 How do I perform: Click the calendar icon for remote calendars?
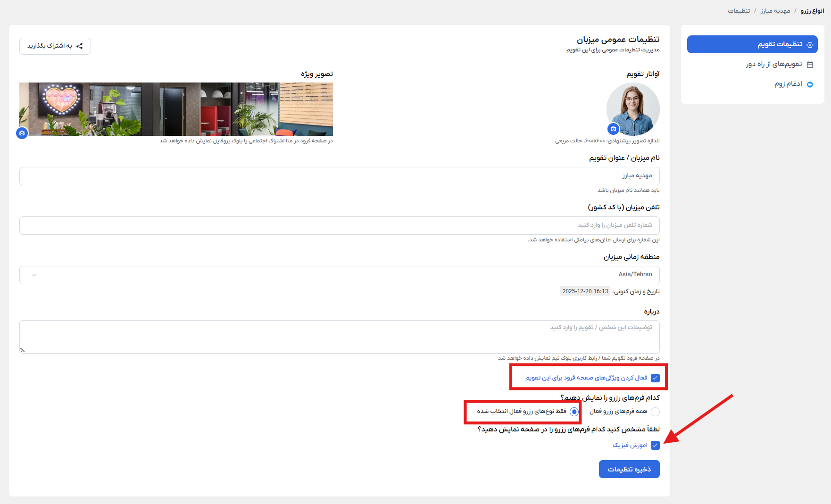pos(810,65)
